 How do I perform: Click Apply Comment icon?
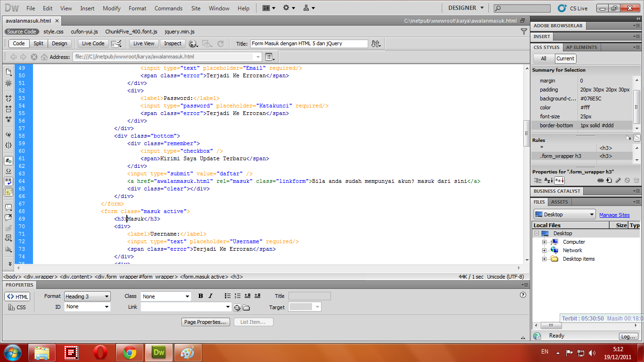pyautogui.click(x=8, y=207)
